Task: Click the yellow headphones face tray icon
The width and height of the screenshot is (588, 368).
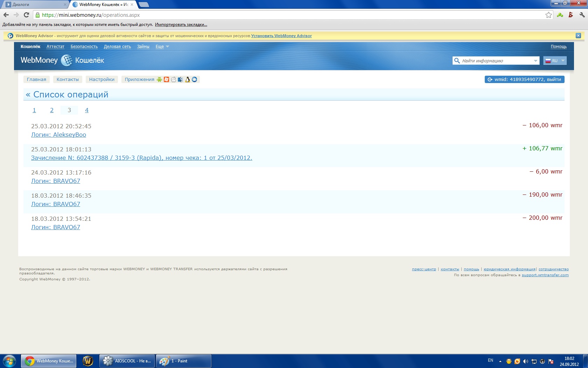Action: coord(509,361)
